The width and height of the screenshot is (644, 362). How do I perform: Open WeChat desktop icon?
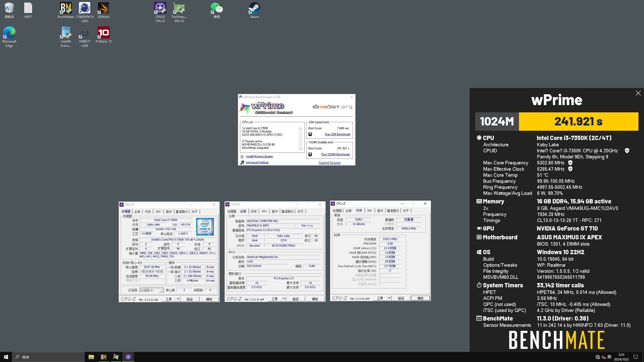point(217,10)
